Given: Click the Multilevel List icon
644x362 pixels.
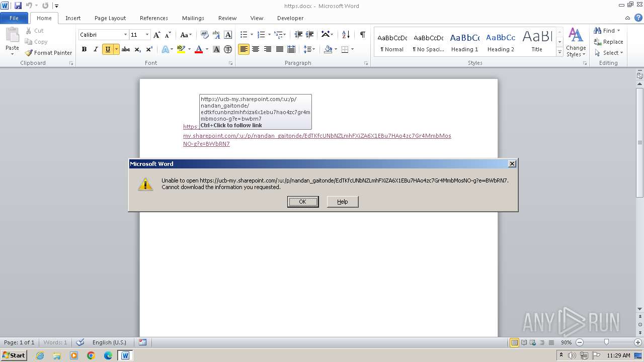Looking at the screenshot, I should [x=280, y=35].
